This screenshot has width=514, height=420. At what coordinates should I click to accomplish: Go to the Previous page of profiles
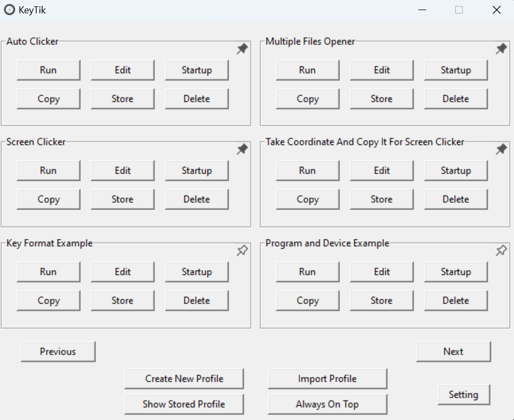click(x=58, y=351)
